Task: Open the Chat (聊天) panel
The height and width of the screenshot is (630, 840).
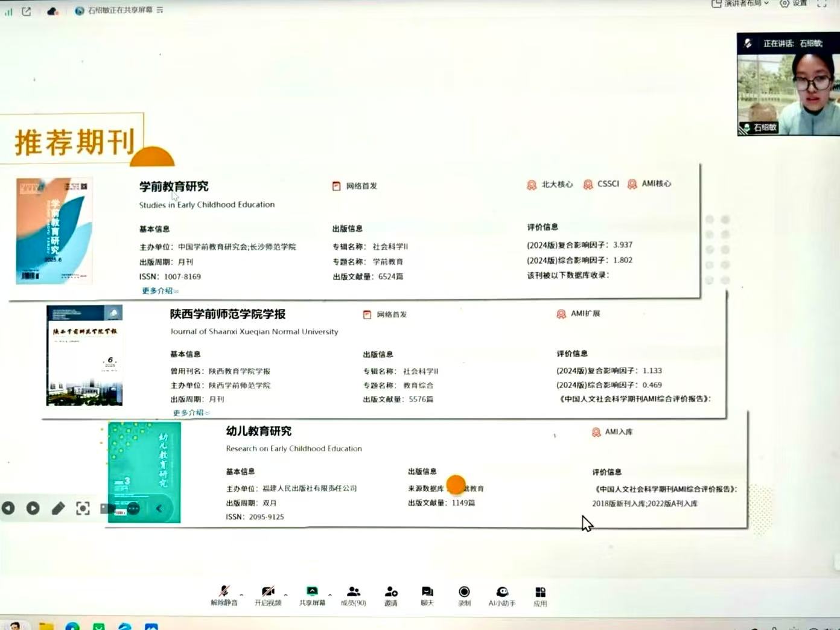Action: [427, 594]
